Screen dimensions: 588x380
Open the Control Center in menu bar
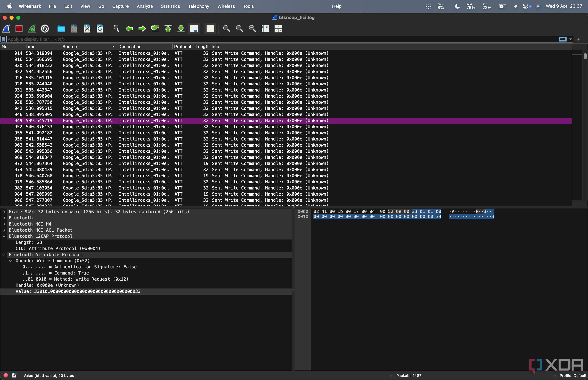525,6
